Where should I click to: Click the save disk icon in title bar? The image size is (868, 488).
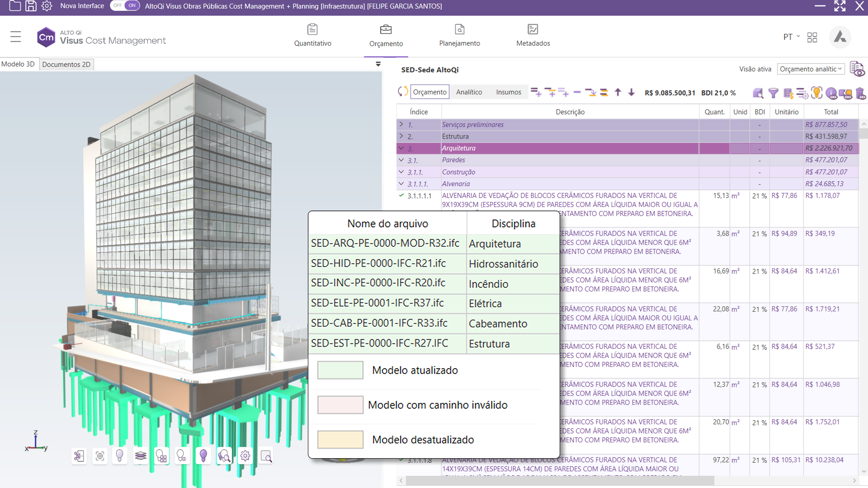pos(31,6)
